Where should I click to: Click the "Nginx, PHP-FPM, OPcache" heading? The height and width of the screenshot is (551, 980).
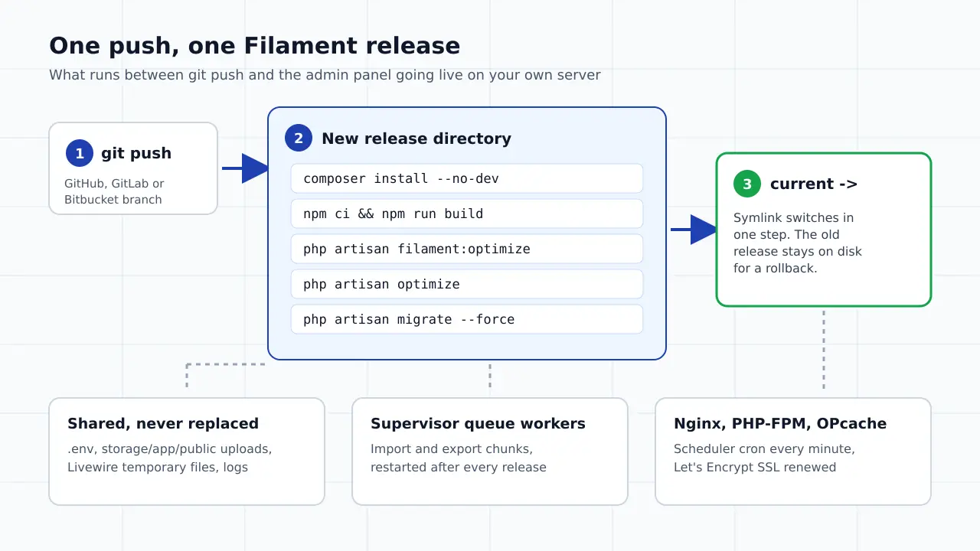pyautogui.click(x=780, y=423)
